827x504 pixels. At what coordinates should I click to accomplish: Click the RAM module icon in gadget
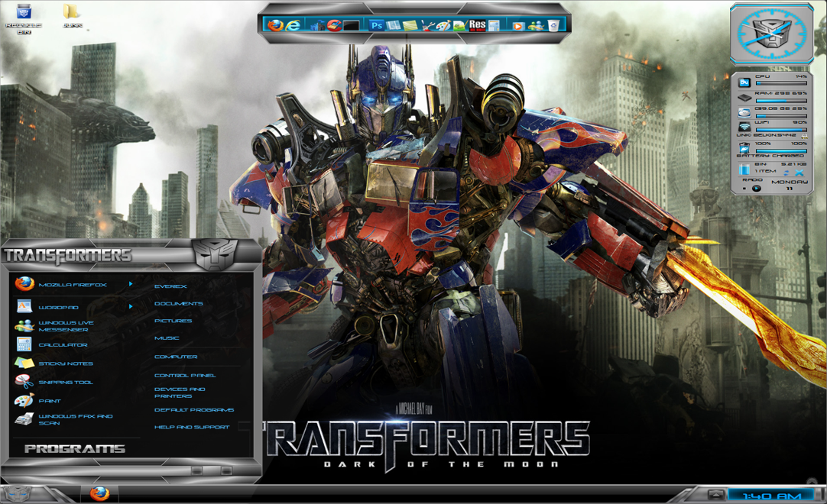click(744, 97)
